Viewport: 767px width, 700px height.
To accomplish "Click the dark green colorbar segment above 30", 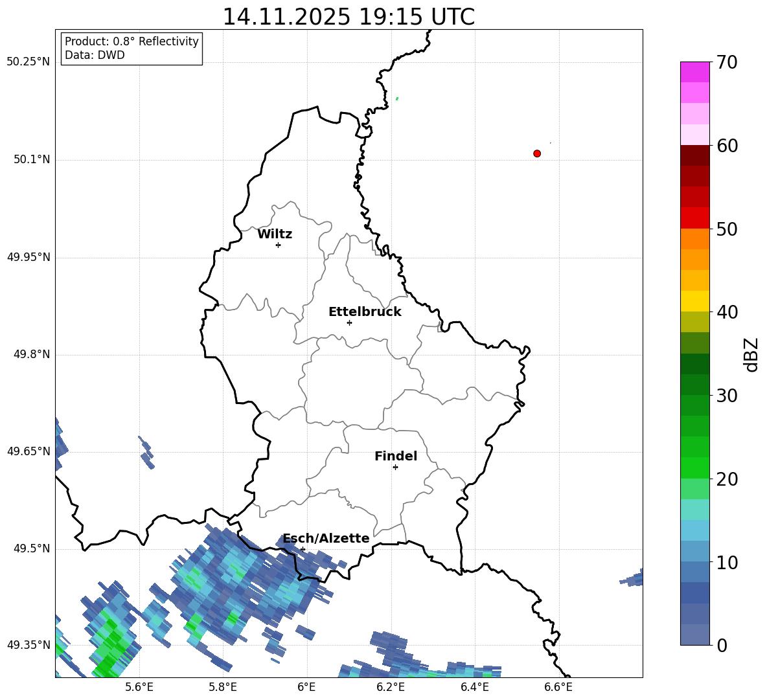I will pos(695,364).
